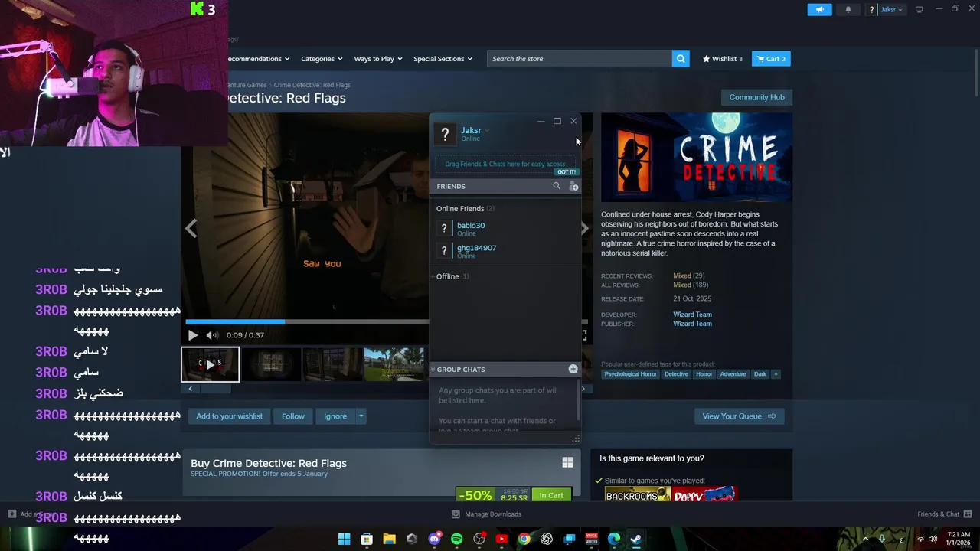Image resolution: width=980 pixels, height=551 pixels.
Task: Open developer Wizard Team link
Action: point(692,315)
